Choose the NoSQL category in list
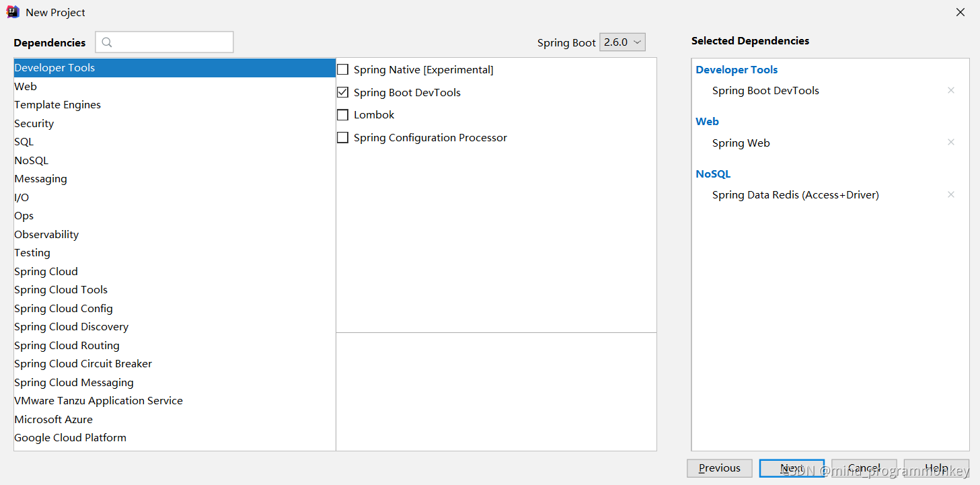 point(175,160)
